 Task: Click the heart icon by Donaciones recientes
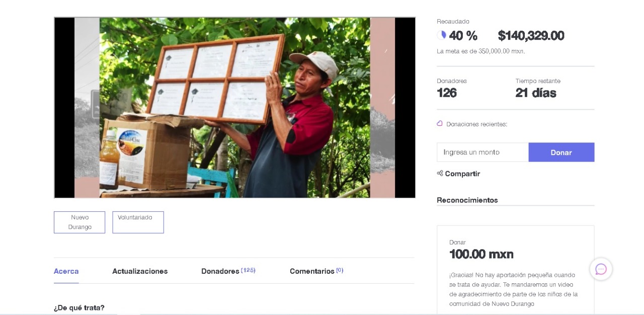[x=440, y=124]
